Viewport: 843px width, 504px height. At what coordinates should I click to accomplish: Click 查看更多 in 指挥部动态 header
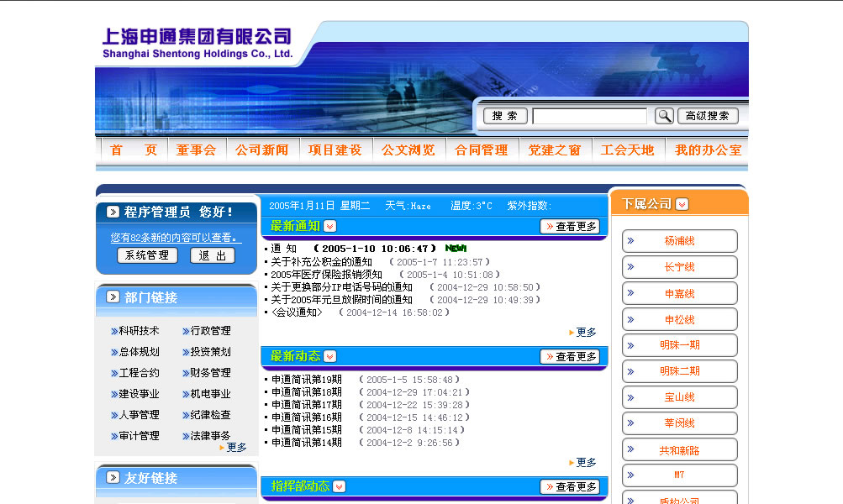(570, 486)
